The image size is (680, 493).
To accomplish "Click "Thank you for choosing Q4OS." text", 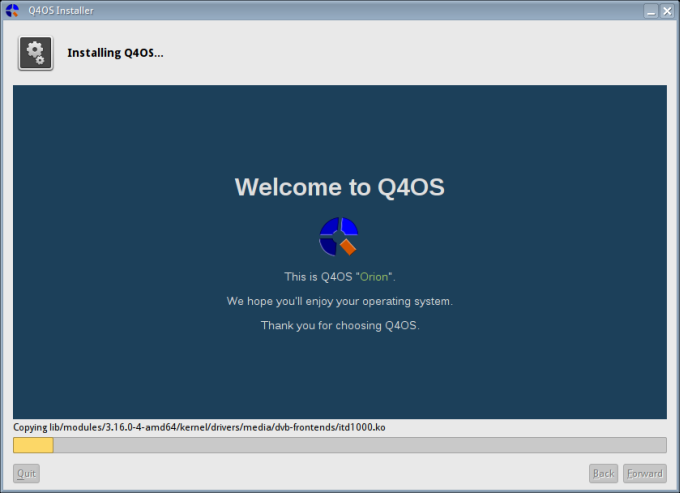I will (340, 325).
